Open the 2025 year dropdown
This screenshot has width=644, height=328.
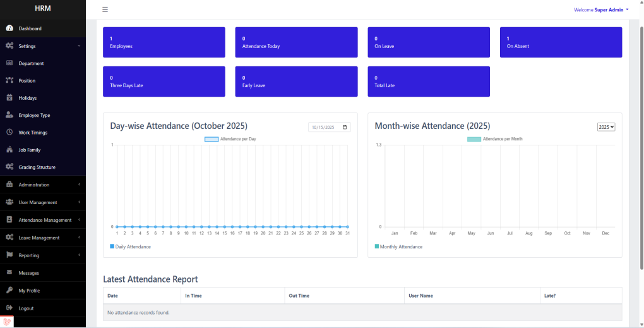[605, 127]
